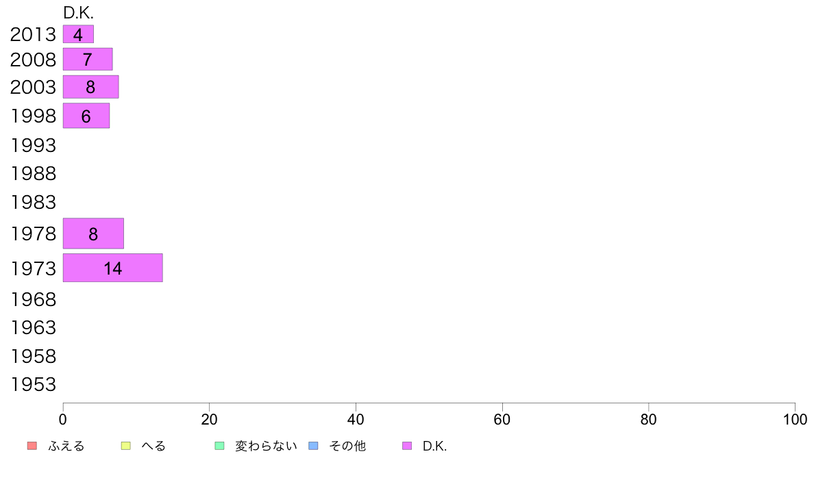Select the 1998 bar showing 6
Image resolution: width=814 pixels, height=504 pixels.
point(86,116)
